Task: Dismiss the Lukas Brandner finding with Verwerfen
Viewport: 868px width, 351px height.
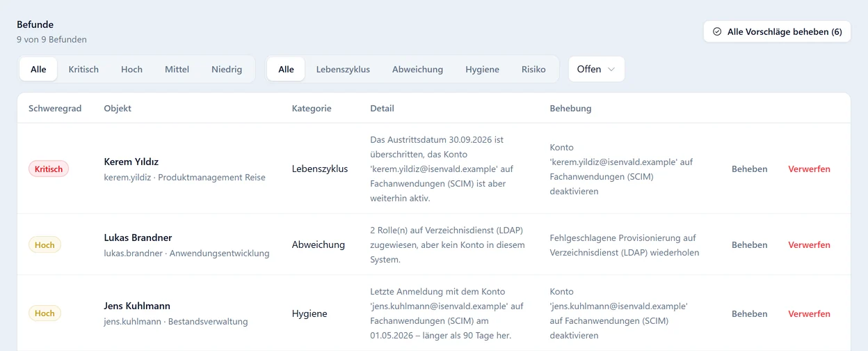Action: (x=809, y=244)
